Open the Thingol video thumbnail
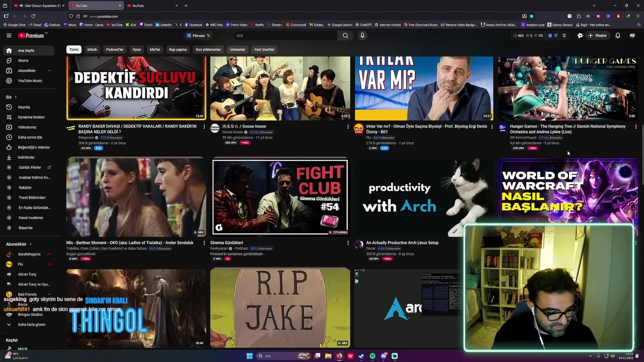Screen dimensions: 644x362 tap(136, 308)
